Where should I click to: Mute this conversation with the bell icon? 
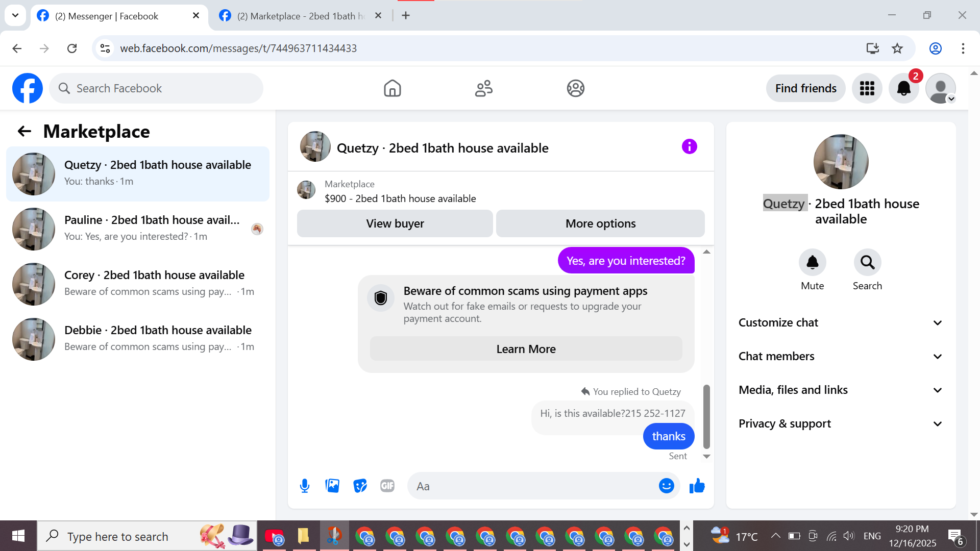pyautogui.click(x=812, y=262)
